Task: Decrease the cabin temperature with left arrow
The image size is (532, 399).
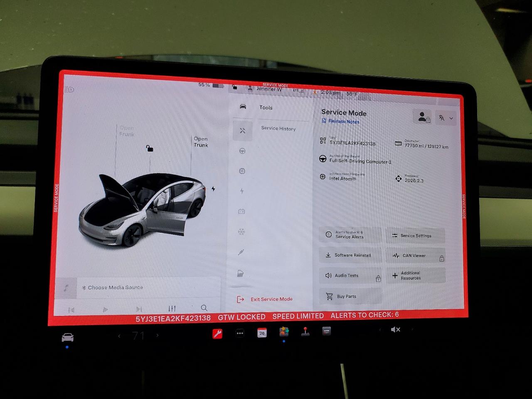Action: point(119,336)
